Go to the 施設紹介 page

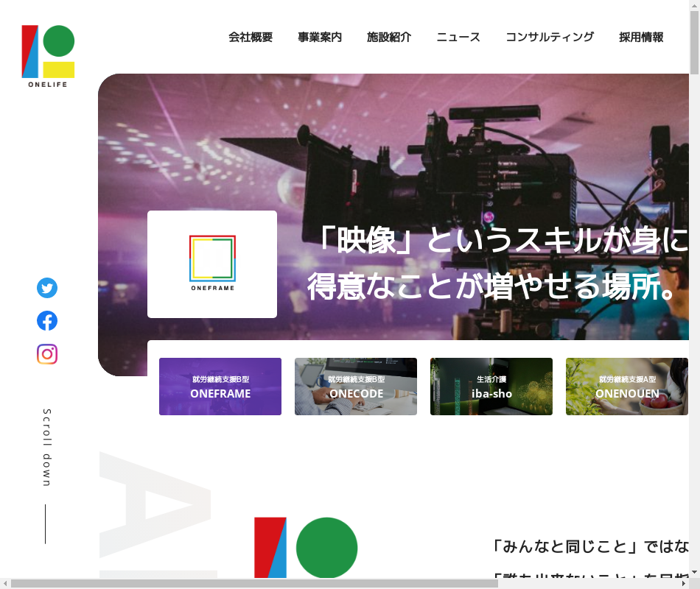[389, 38]
